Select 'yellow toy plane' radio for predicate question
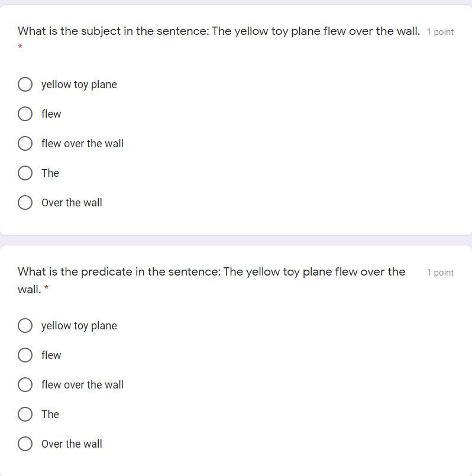 pos(25,326)
